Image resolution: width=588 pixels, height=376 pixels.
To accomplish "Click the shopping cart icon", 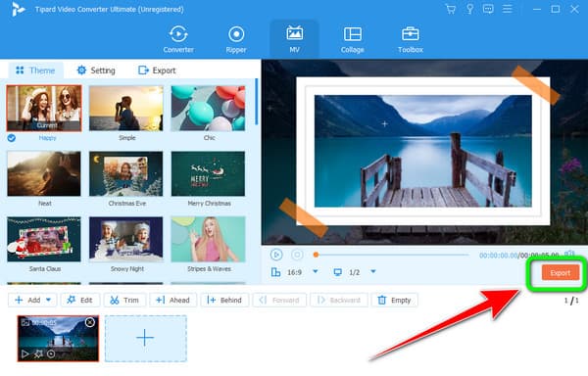I will [x=451, y=9].
